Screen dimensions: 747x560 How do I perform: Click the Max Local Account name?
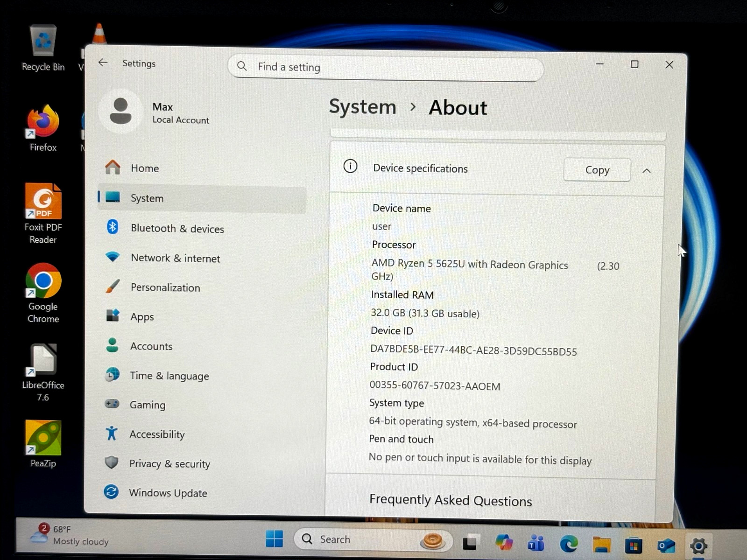[x=181, y=113]
